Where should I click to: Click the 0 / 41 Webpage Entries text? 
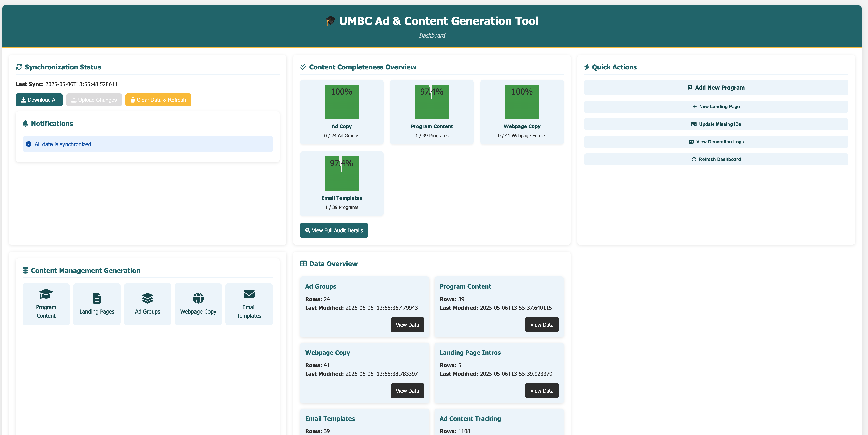coord(522,136)
